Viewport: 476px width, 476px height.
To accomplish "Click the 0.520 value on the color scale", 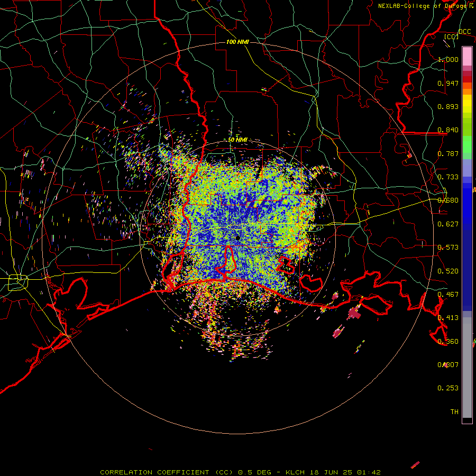I will pyautogui.click(x=448, y=271).
